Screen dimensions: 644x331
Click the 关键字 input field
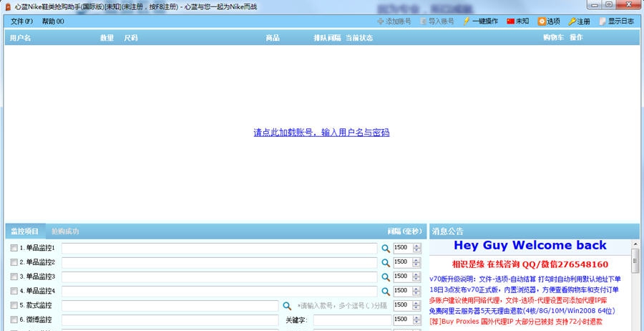pos(351,320)
